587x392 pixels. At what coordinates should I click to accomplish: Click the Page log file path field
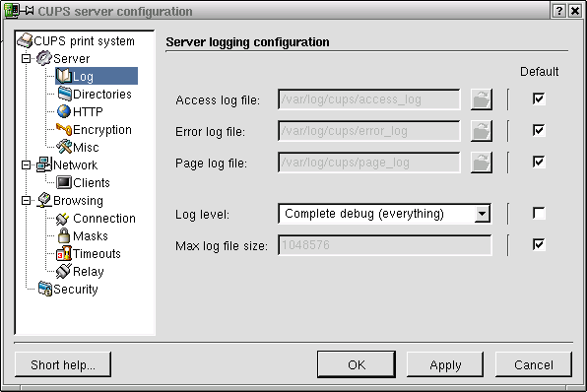[369, 163]
